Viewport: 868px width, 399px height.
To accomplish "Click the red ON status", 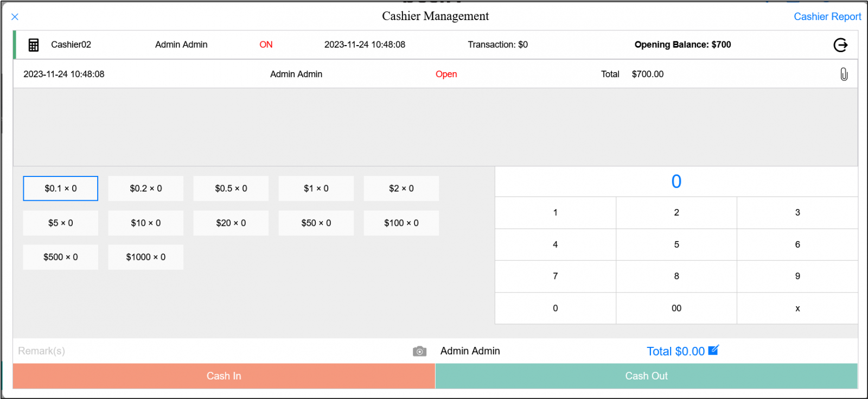I will [x=266, y=45].
